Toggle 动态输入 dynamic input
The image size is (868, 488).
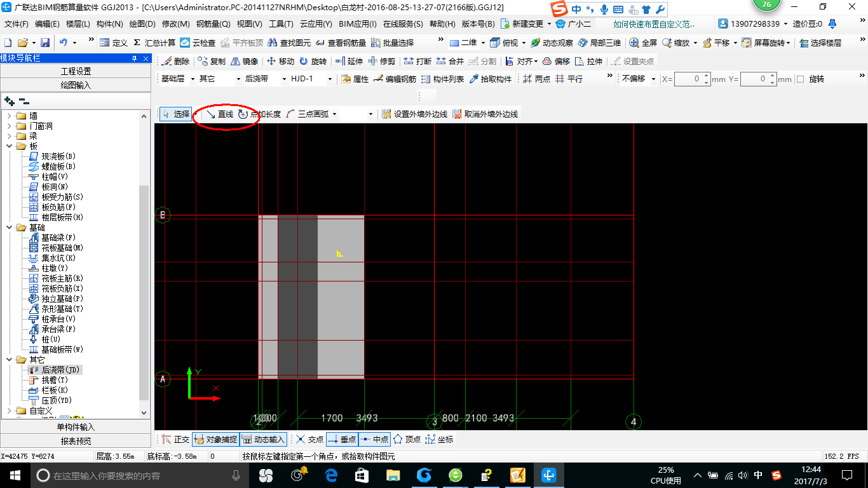[263, 439]
